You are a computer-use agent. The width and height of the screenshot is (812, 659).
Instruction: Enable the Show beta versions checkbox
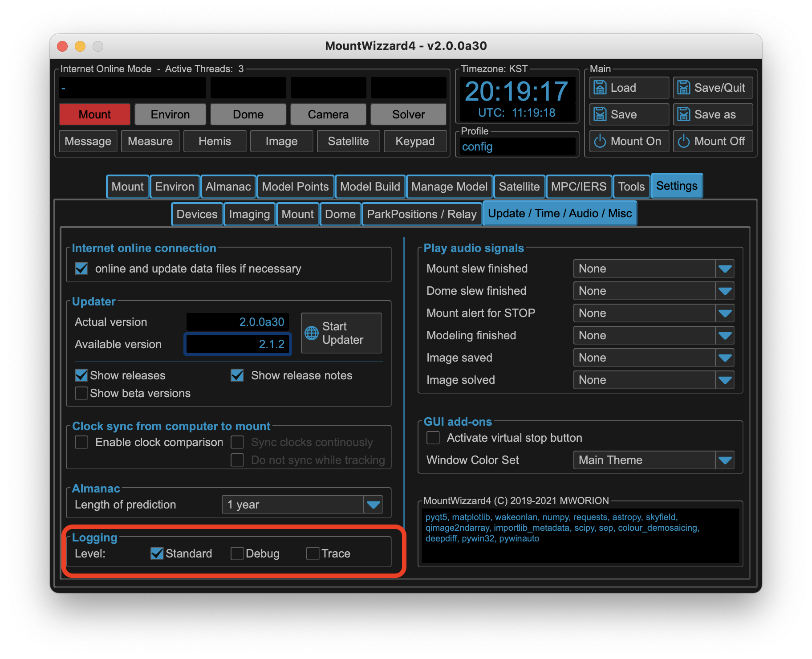tap(81, 393)
